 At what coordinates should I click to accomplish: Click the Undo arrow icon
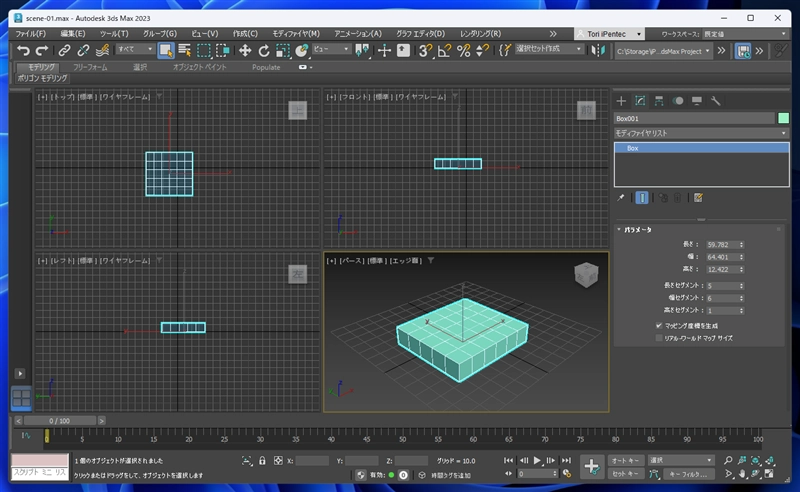point(23,50)
